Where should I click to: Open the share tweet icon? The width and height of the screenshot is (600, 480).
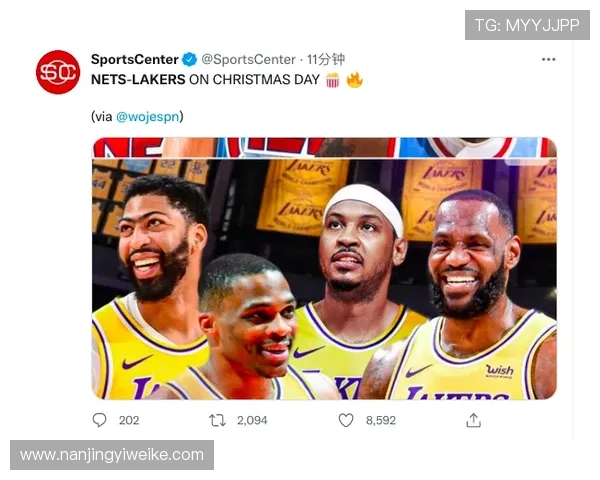pyautogui.click(x=474, y=420)
